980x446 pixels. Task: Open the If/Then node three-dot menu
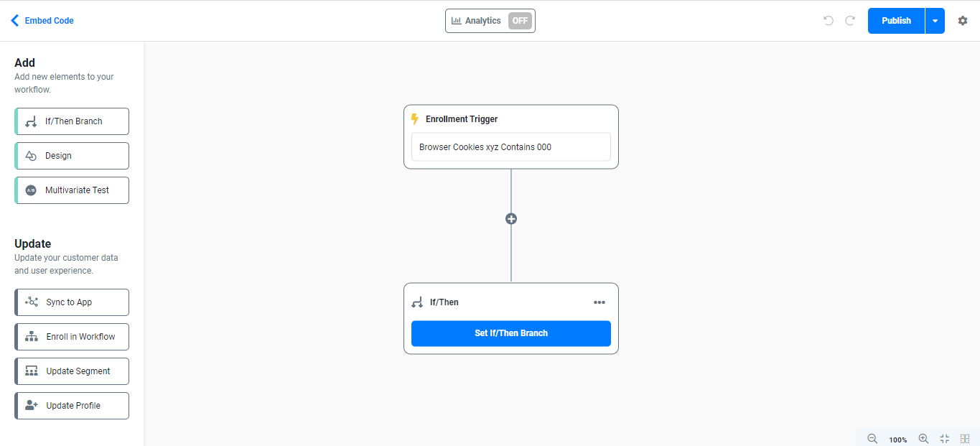[x=599, y=302]
